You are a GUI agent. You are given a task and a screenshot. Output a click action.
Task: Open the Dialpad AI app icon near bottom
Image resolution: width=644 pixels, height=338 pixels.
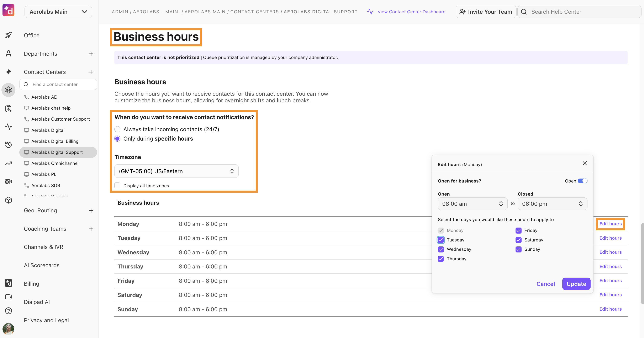pyautogui.click(x=9, y=283)
